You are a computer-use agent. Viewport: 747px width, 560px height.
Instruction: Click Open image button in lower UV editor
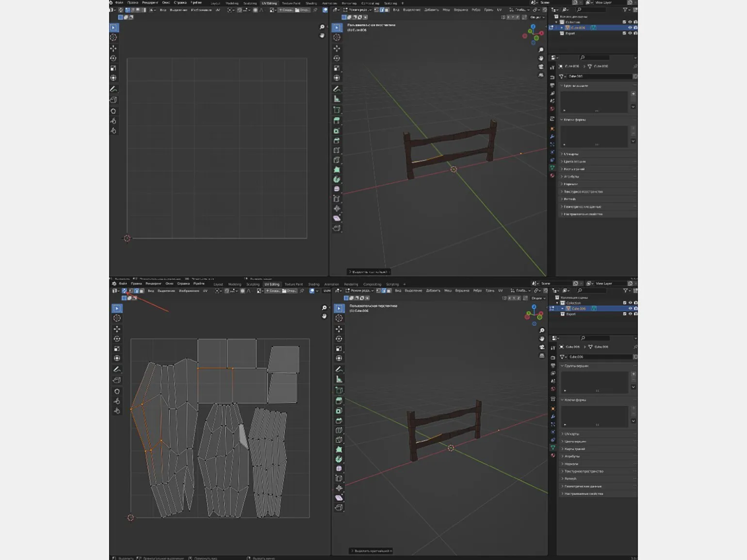point(290,291)
